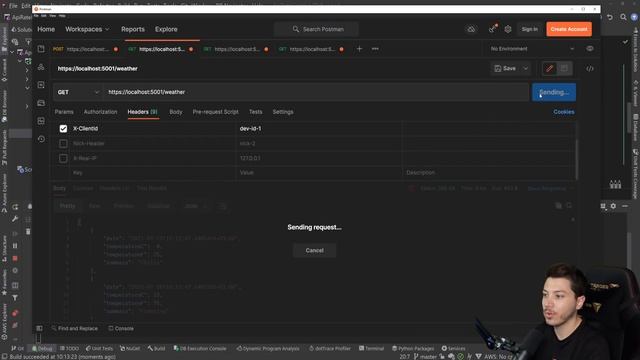Cancel the sending request
The image size is (640, 360).
pos(314,250)
